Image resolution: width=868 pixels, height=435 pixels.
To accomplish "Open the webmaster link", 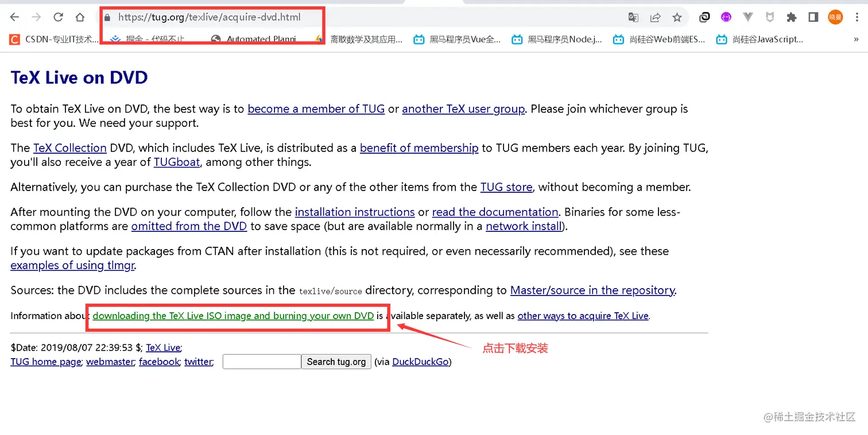I will click(110, 362).
